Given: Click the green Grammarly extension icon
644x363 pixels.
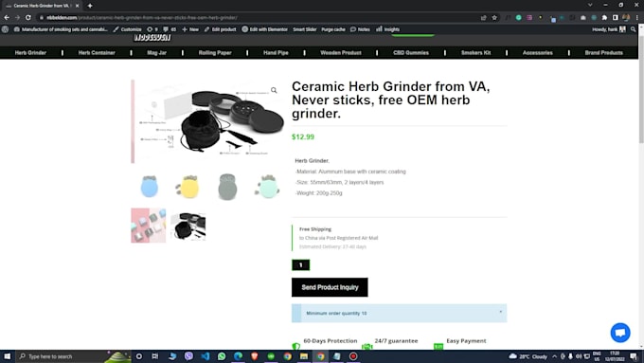Looking at the screenshot, I should click(x=519, y=18).
